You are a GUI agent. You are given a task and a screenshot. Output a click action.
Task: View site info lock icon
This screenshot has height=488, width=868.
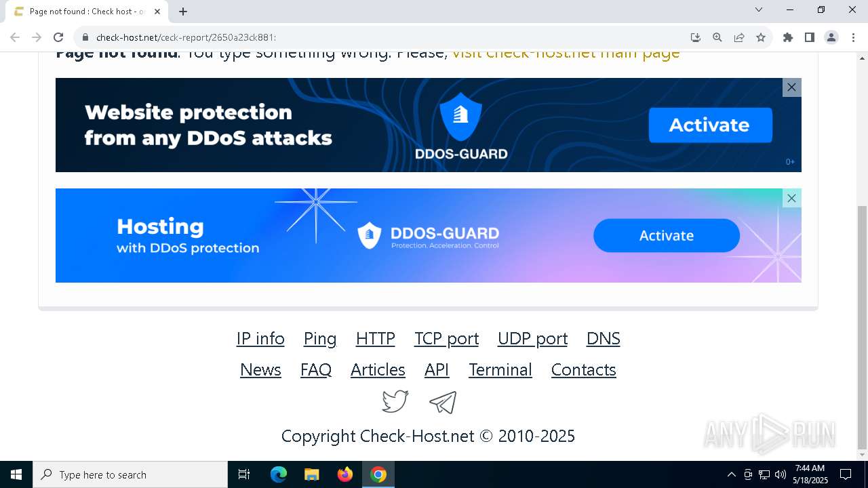coord(85,37)
